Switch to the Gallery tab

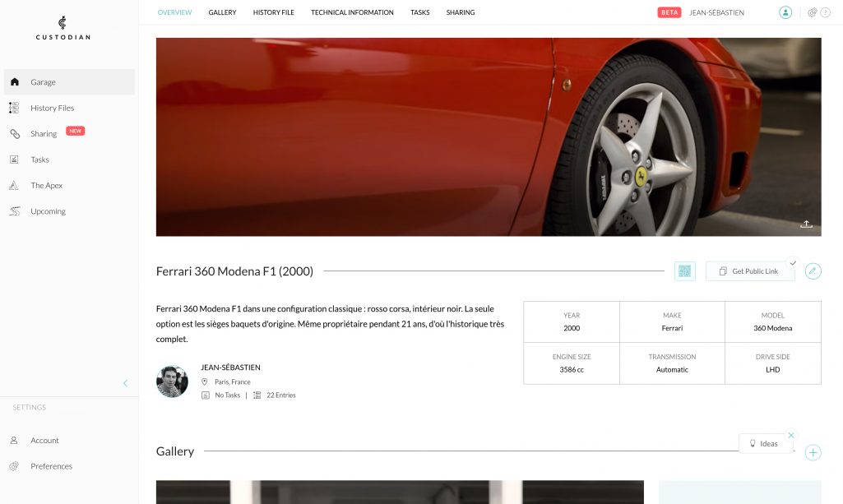point(222,12)
